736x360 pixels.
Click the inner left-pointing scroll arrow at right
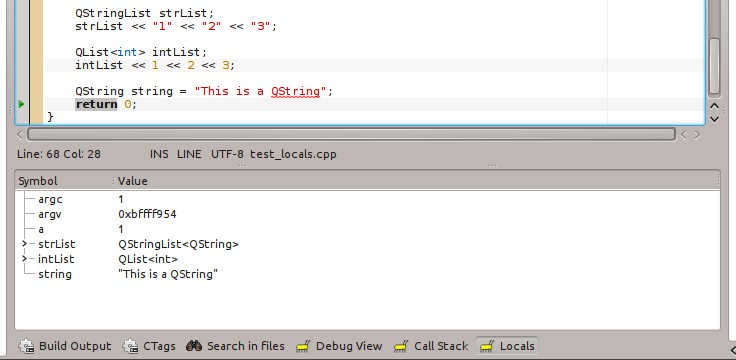pos(683,135)
